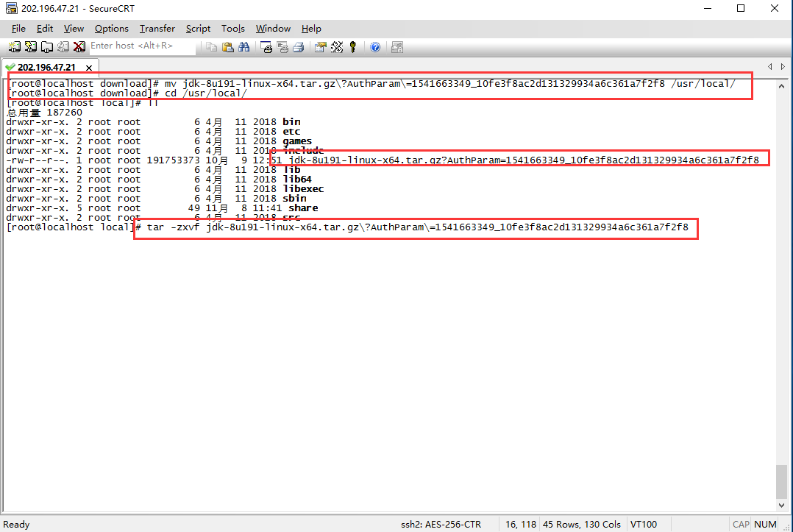Screen dimensions: 793x532
Task: Click the 'mv jdk-8u191' command line
Action: click(x=371, y=83)
